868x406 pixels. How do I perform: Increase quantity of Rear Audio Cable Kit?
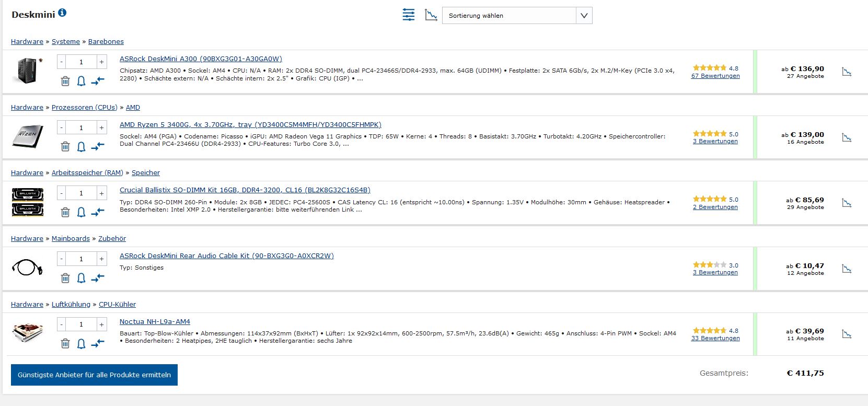[101, 259]
